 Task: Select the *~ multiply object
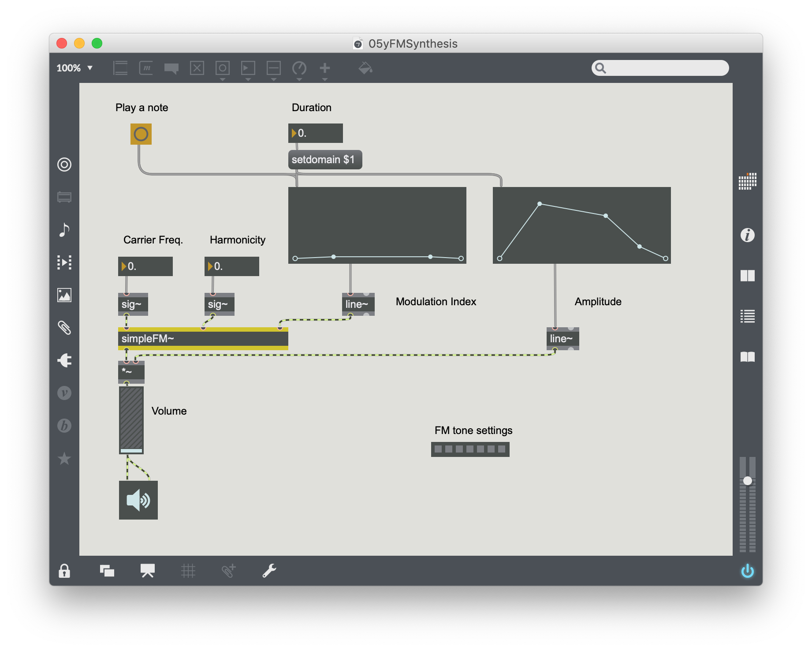pos(131,372)
